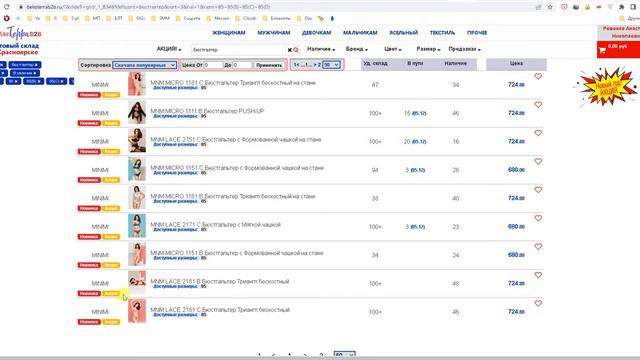Image resolution: width=640 pixels, height=360 pixels.
Task: Open the ЯСЕЛЬНЫЙ category menu
Action: 403,33
